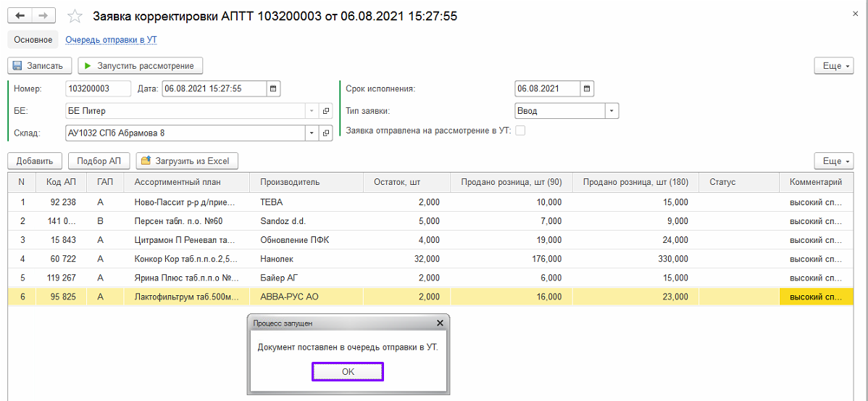
Task: Click the Загрузить из Excel button
Action: pyautogui.click(x=187, y=161)
